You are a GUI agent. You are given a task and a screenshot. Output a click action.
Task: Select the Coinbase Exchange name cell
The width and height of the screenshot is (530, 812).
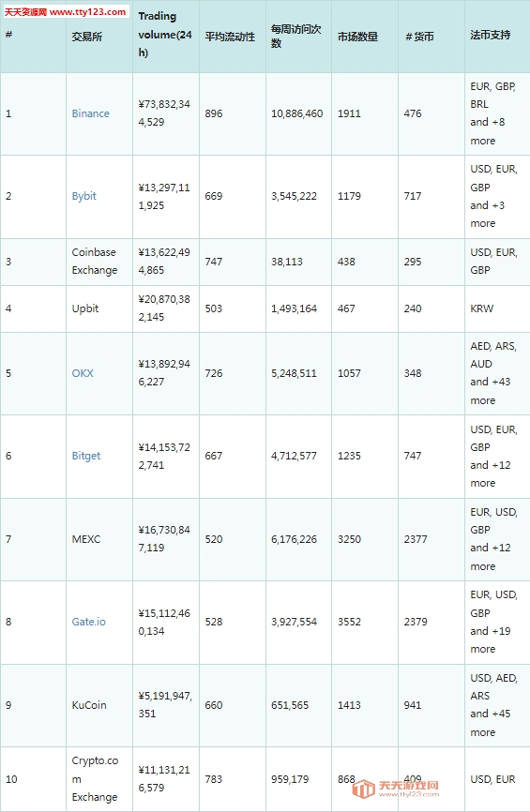95,261
